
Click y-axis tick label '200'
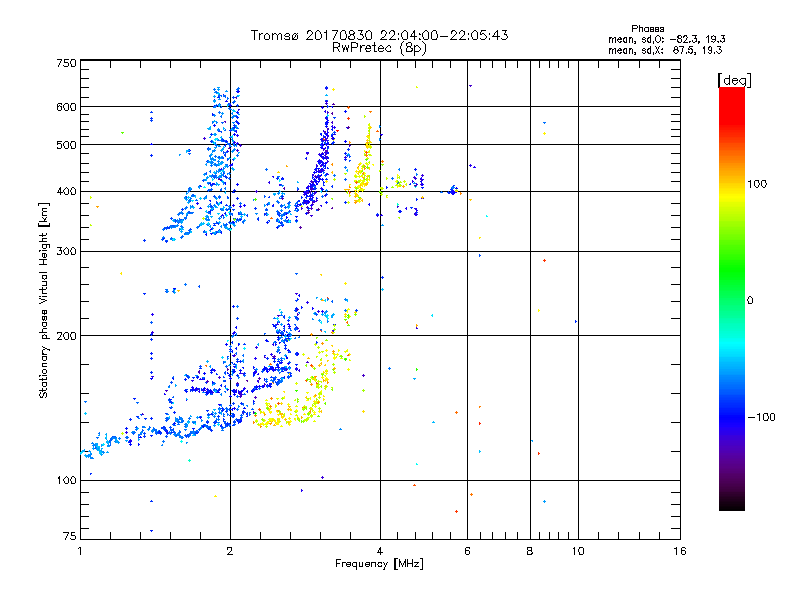[66, 336]
